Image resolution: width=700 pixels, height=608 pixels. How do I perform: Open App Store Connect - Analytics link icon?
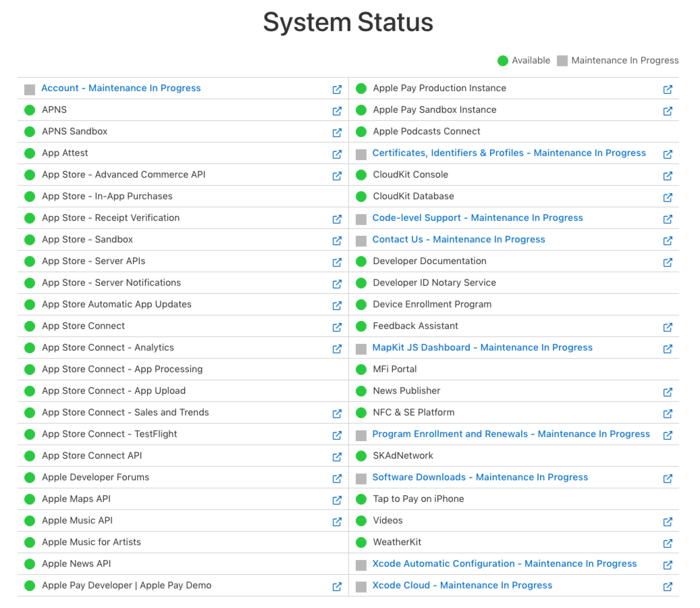coord(337,349)
